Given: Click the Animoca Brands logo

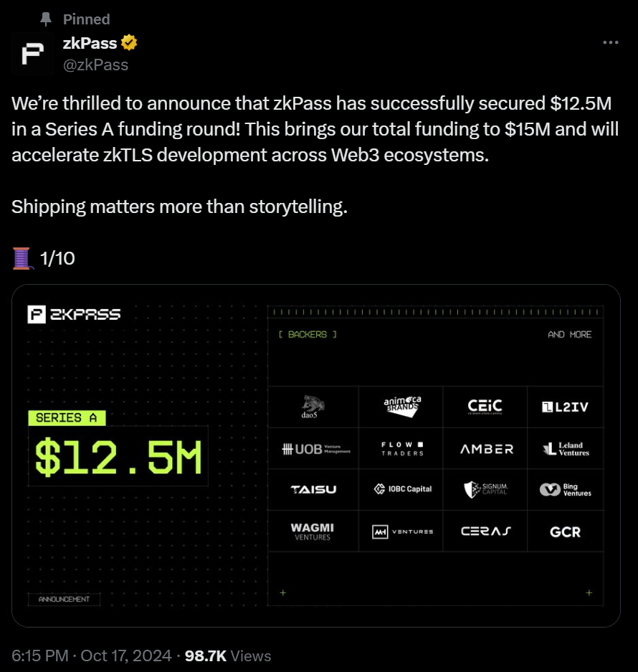Looking at the screenshot, I should coord(402,407).
